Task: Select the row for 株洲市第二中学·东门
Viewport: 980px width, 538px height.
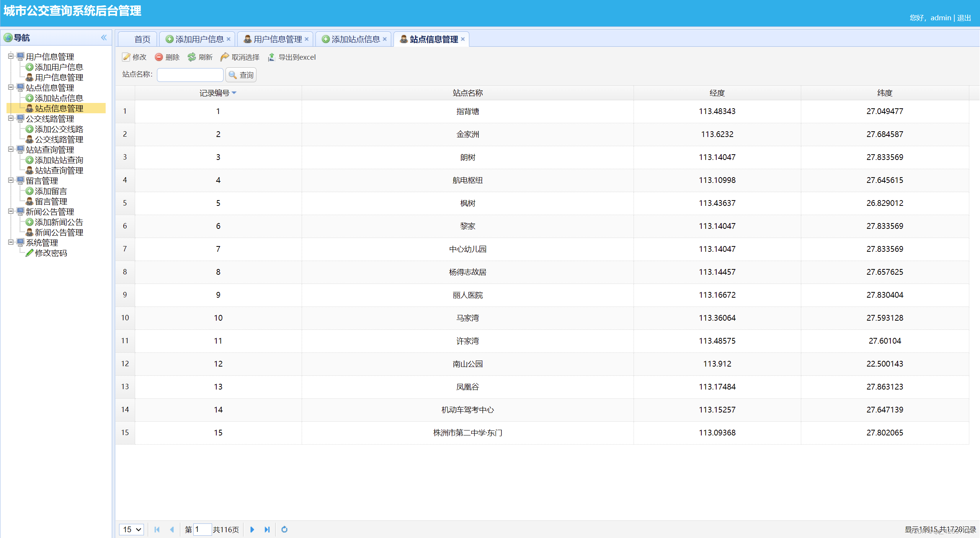Action: pyautogui.click(x=542, y=433)
